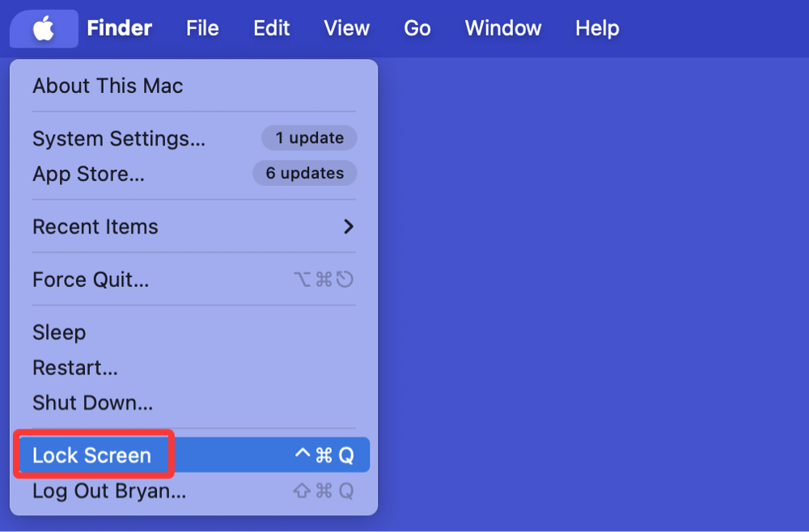Image resolution: width=809 pixels, height=532 pixels.
Task: Choose Restart from the menu
Action: point(194,368)
